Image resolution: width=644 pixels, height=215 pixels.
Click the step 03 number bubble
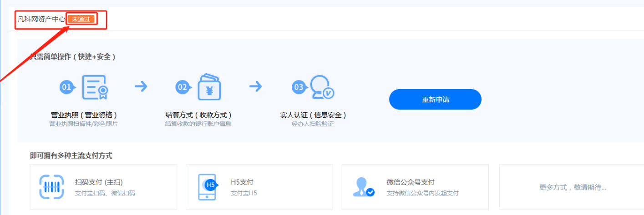pyautogui.click(x=299, y=87)
